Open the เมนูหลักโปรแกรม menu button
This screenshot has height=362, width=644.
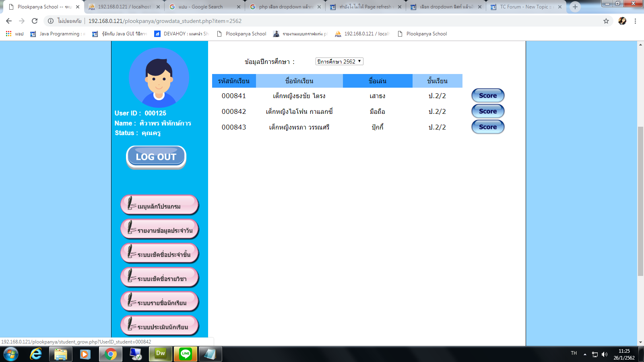[x=160, y=206]
